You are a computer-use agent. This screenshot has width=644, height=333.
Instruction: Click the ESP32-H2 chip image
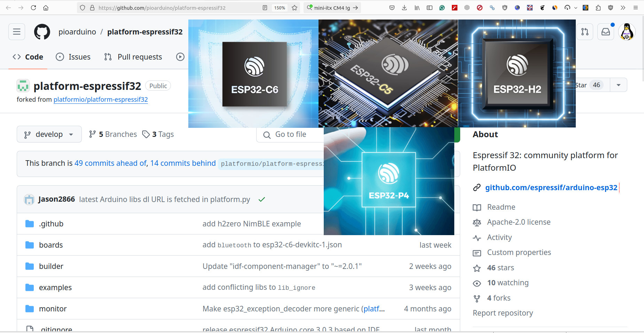coord(517,73)
